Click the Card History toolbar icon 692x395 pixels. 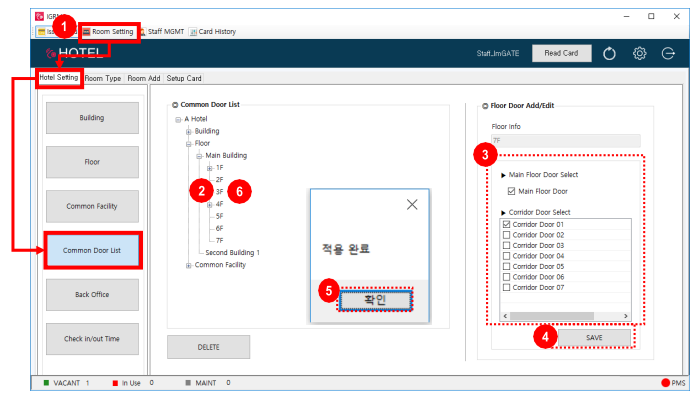pos(193,32)
